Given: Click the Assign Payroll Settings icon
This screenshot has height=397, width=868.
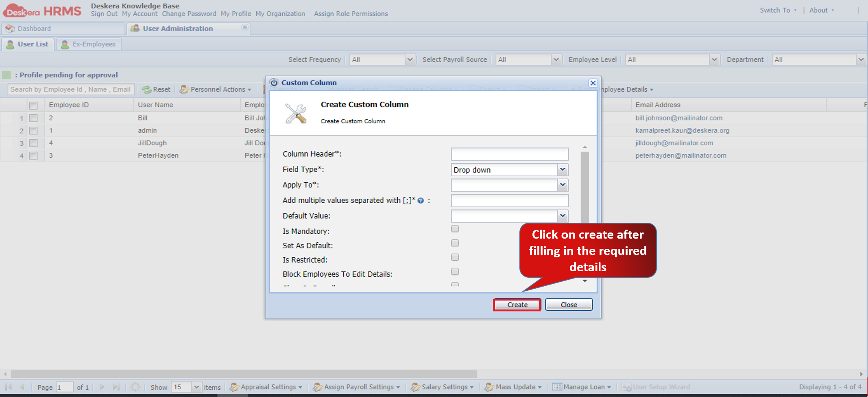Looking at the screenshot, I should point(318,387).
